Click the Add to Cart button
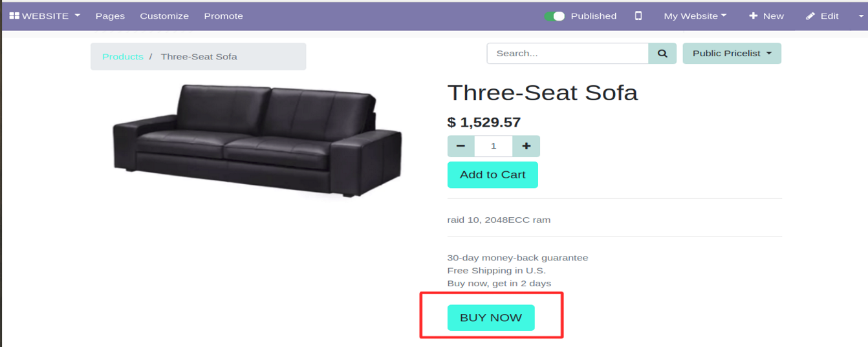Image resolution: width=868 pixels, height=347 pixels. click(x=493, y=174)
